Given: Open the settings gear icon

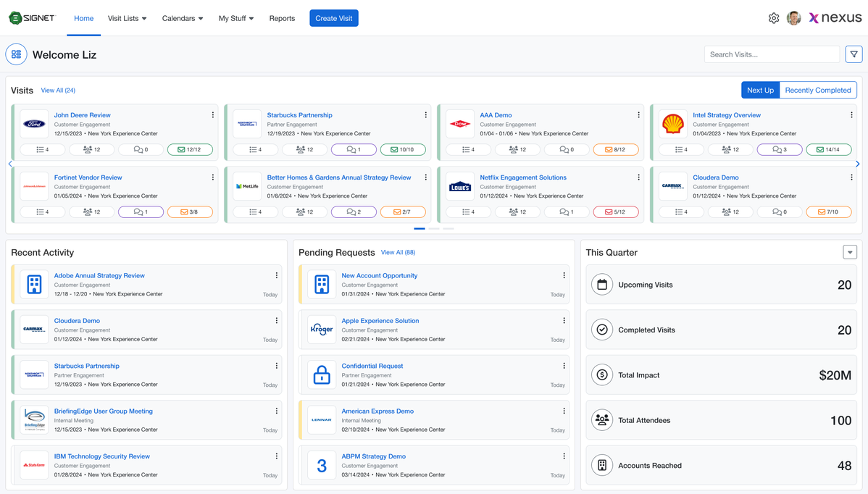Looking at the screenshot, I should 773,18.
